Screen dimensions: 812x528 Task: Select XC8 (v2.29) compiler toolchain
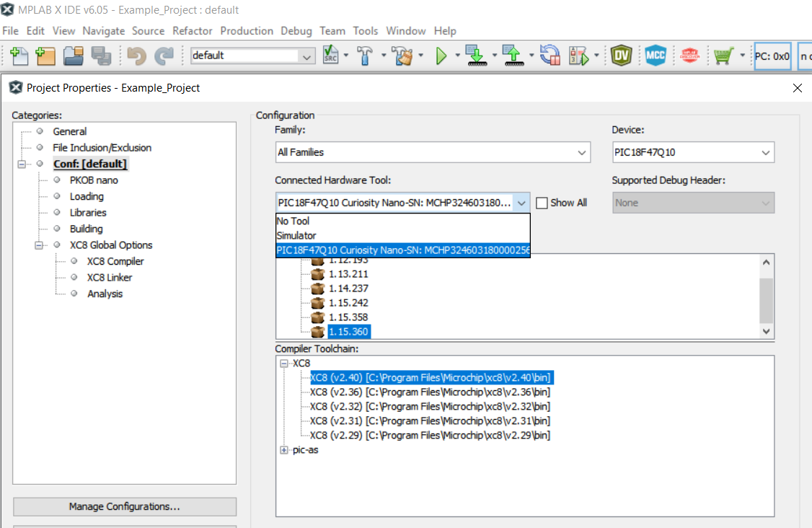click(x=430, y=436)
